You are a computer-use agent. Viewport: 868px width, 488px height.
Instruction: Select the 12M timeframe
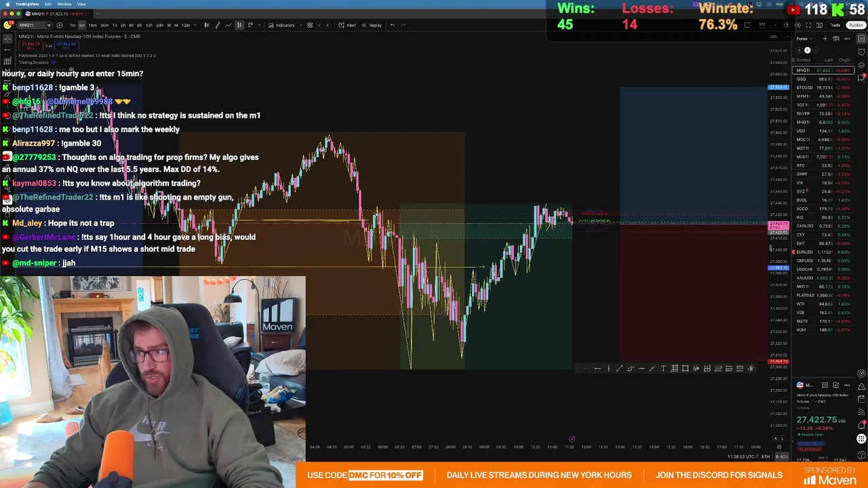point(185,25)
